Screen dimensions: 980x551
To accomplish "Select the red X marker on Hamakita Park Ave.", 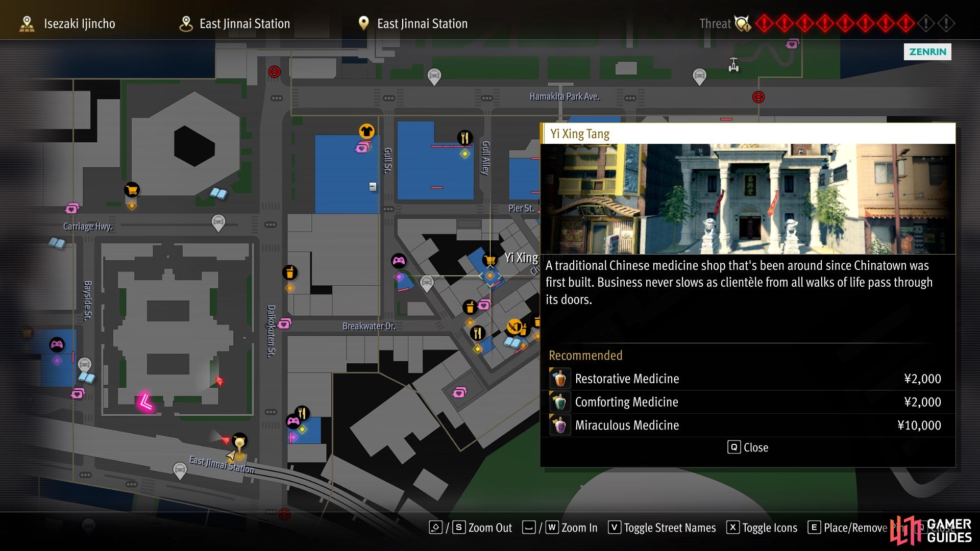I will 758,97.
